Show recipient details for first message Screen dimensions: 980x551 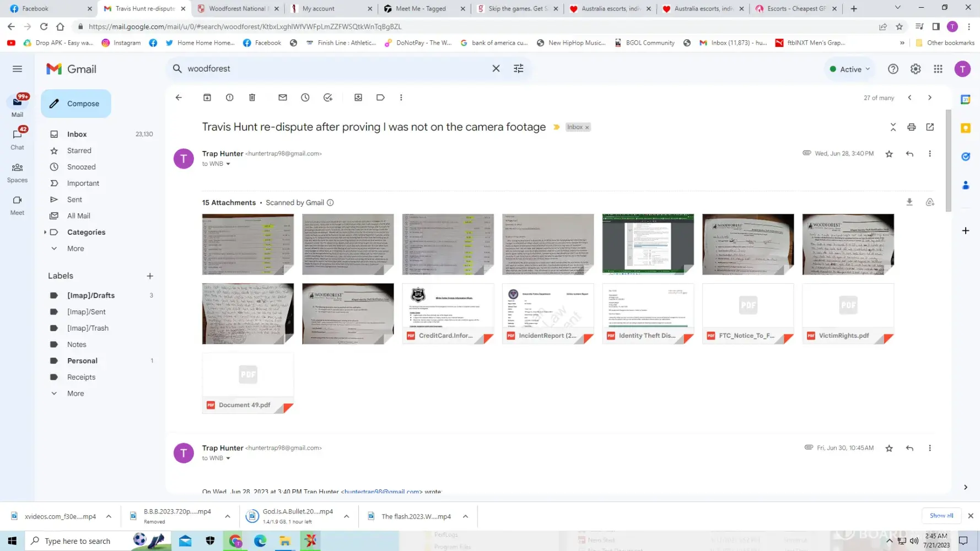pos(228,164)
